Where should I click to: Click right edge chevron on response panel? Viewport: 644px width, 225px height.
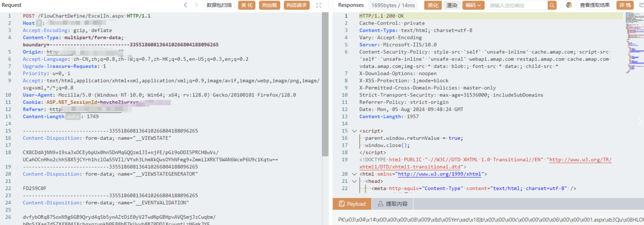tap(640, 121)
